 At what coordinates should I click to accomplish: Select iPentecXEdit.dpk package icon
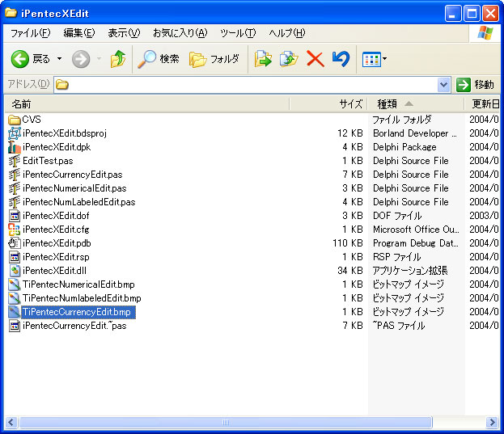click(15, 147)
